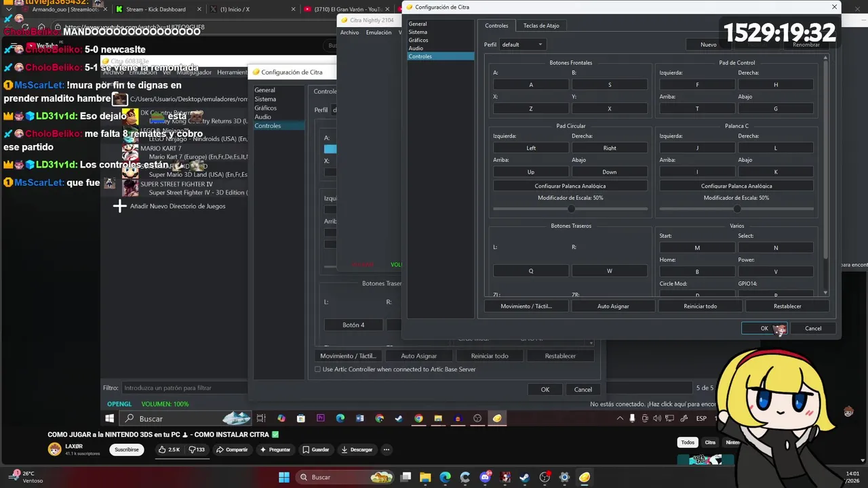Open Inicio / X browser tab
The image size is (868, 488).
tap(235, 9)
